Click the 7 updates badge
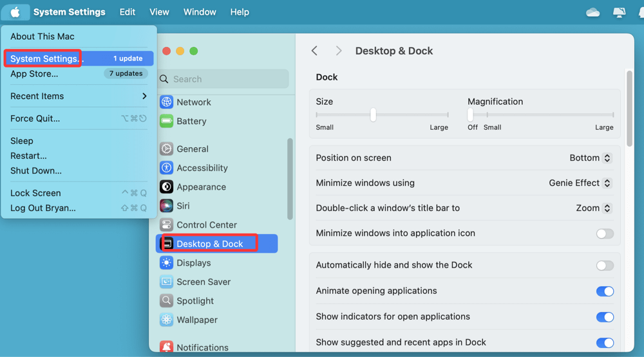The image size is (644, 357). (x=126, y=73)
